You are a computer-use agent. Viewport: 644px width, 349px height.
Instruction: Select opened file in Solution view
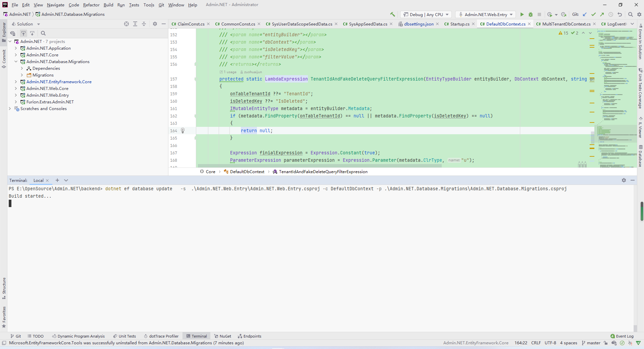[126, 24]
